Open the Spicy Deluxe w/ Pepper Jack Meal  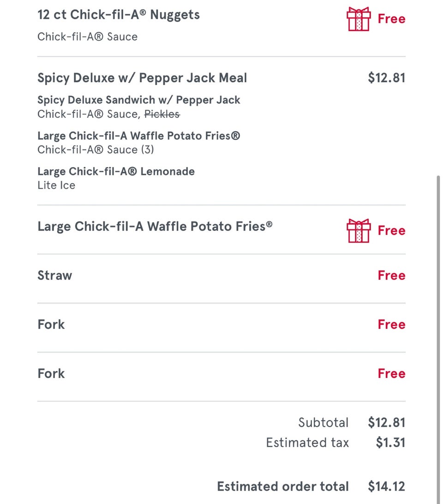(142, 78)
